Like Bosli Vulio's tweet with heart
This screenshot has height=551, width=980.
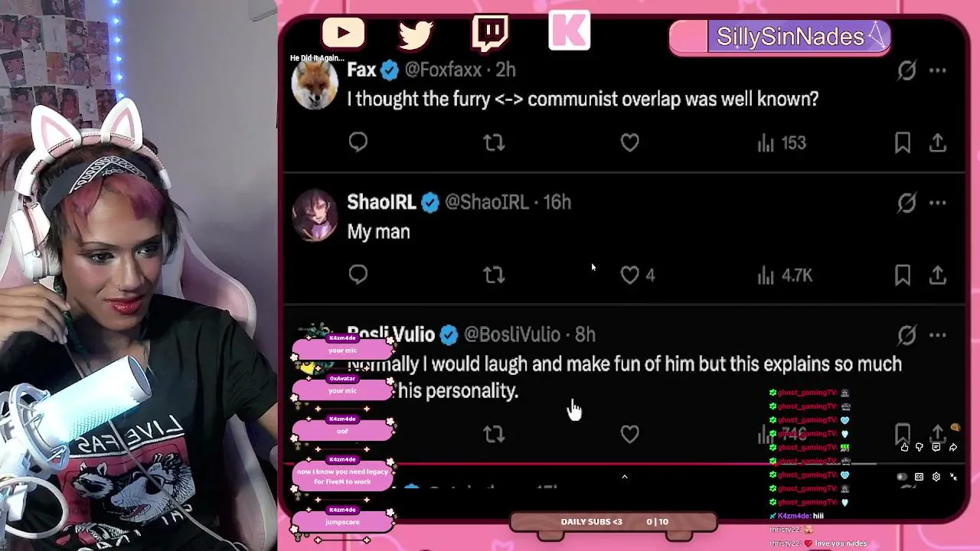(x=629, y=435)
